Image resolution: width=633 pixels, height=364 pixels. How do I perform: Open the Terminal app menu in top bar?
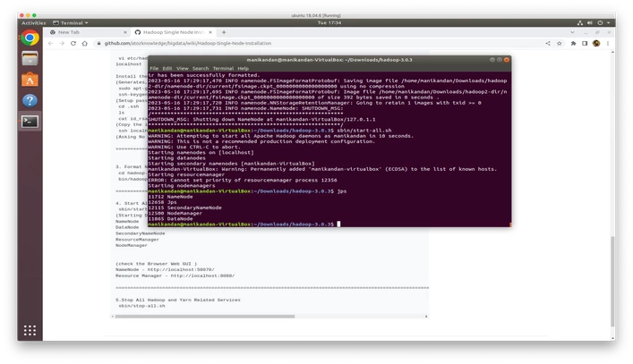point(71,23)
